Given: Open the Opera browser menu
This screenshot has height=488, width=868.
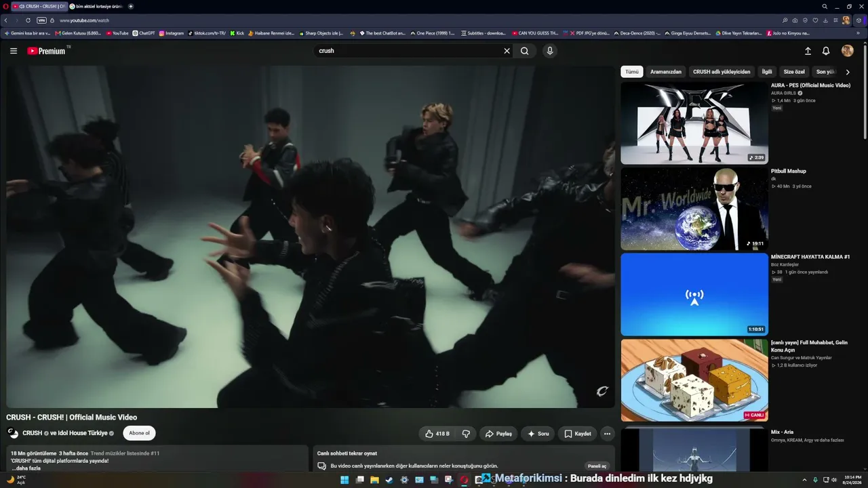Looking at the screenshot, I should click(5, 6).
